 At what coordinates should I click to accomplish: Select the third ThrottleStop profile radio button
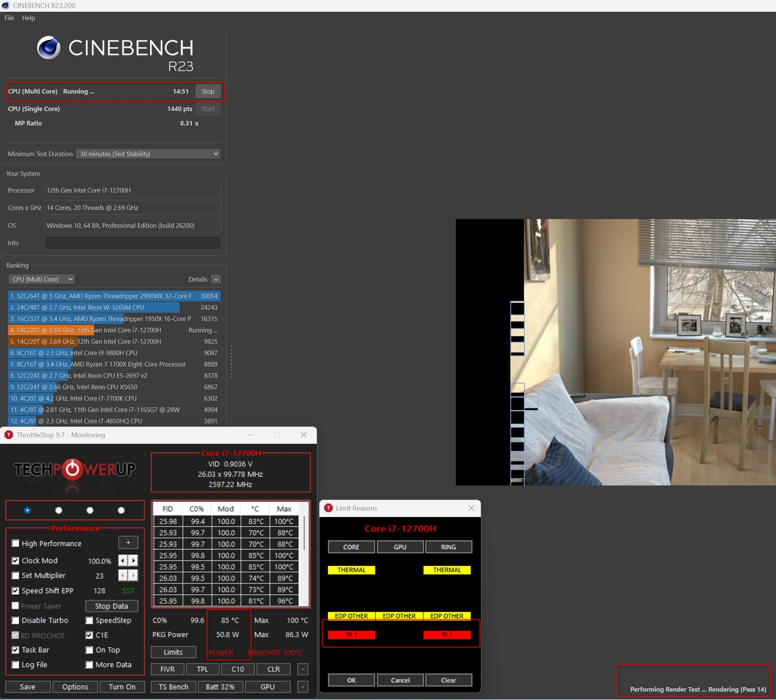90,511
